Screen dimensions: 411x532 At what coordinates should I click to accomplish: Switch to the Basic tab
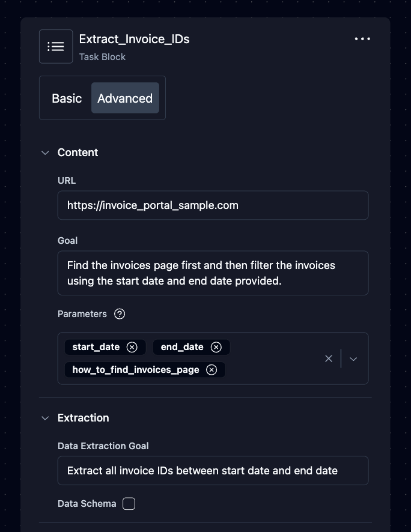[67, 98]
